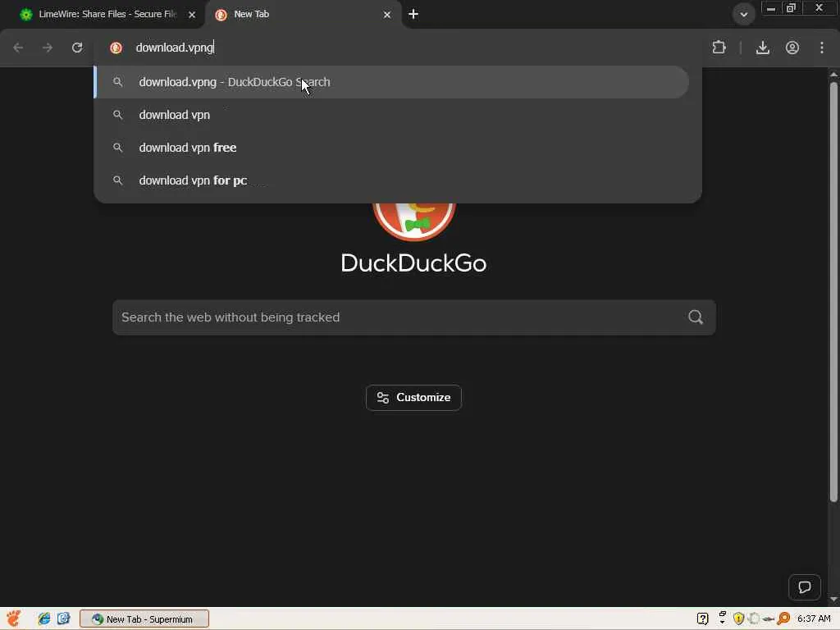Select the New Tab tab
The image size is (840, 630).
(x=303, y=15)
